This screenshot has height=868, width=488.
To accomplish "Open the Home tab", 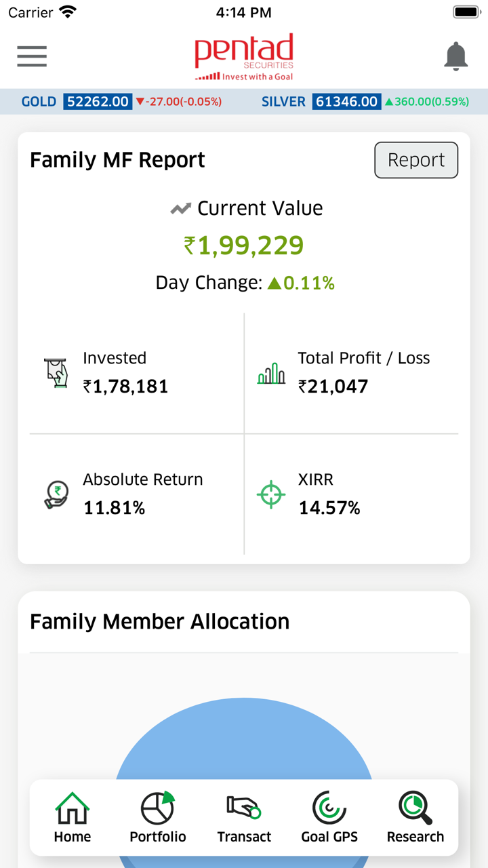I will (x=73, y=818).
